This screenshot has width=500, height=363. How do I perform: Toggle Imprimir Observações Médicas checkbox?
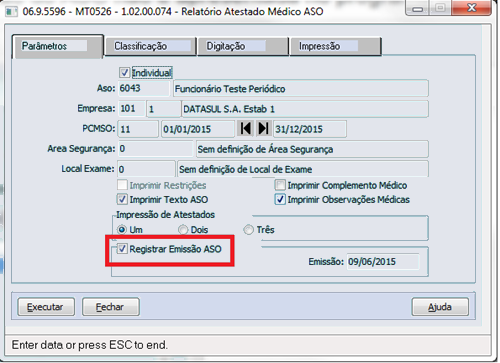280,199
